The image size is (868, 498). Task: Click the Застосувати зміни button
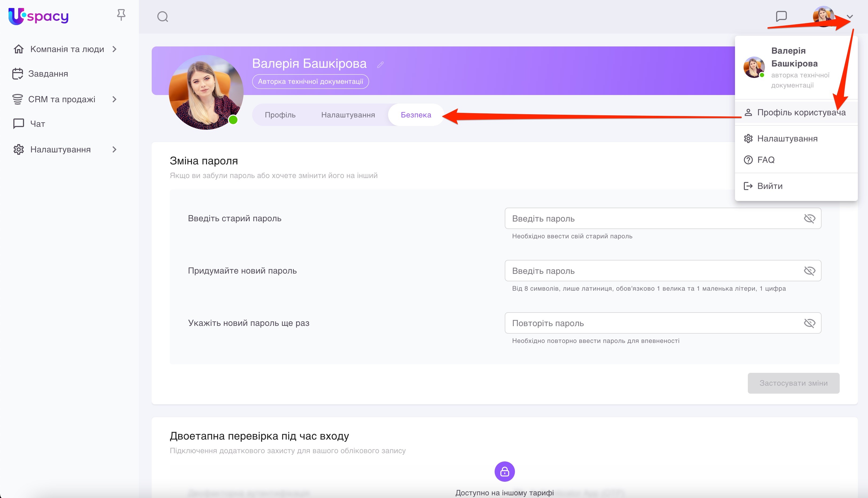pos(793,383)
